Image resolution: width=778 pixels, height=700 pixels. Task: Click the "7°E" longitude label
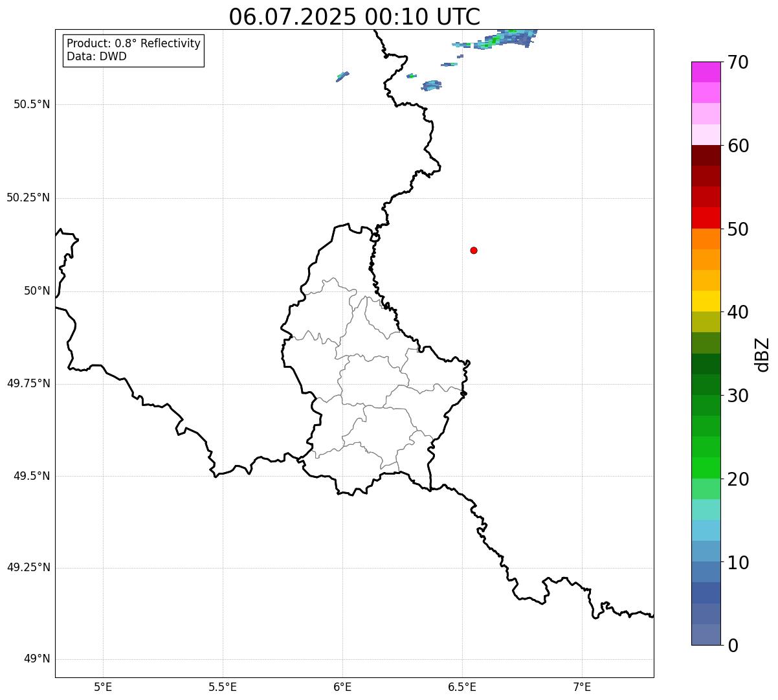[582, 686]
